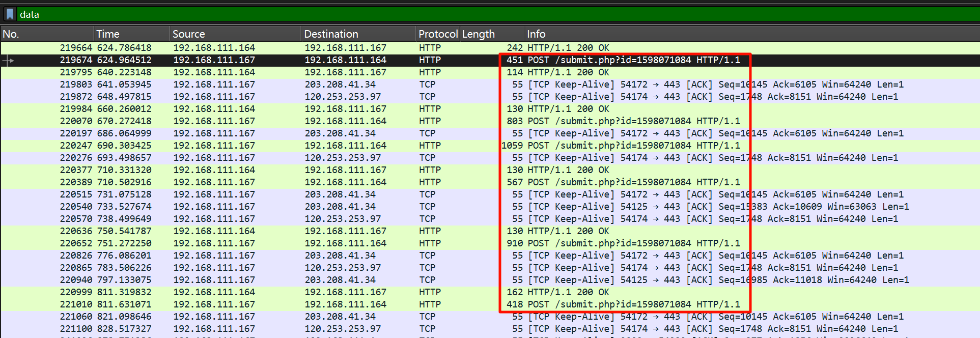Viewport: 980px width, 338px height.
Task: Click the Info column header
Action: (x=713, y=34)
